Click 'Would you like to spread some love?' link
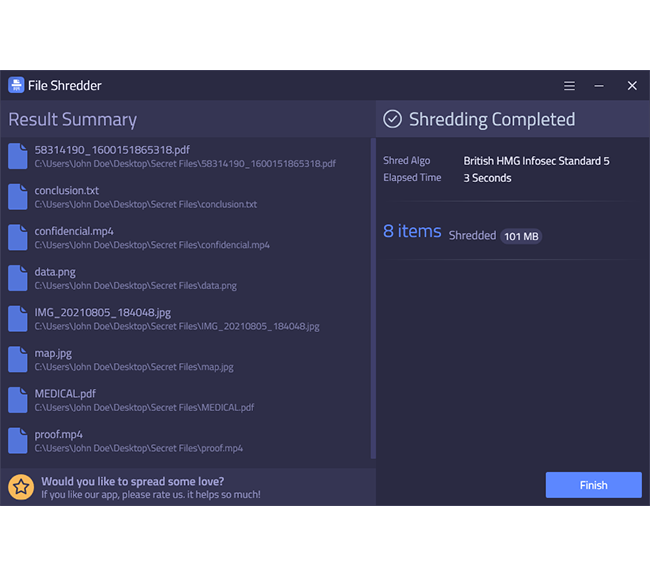Screen dimensions: 650x575 click(132, 481)
